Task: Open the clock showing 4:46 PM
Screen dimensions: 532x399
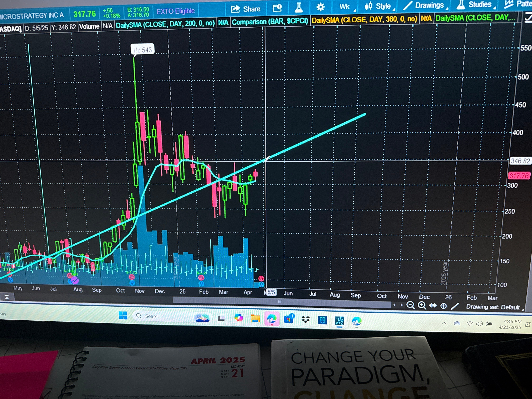Action: [510, 324]
